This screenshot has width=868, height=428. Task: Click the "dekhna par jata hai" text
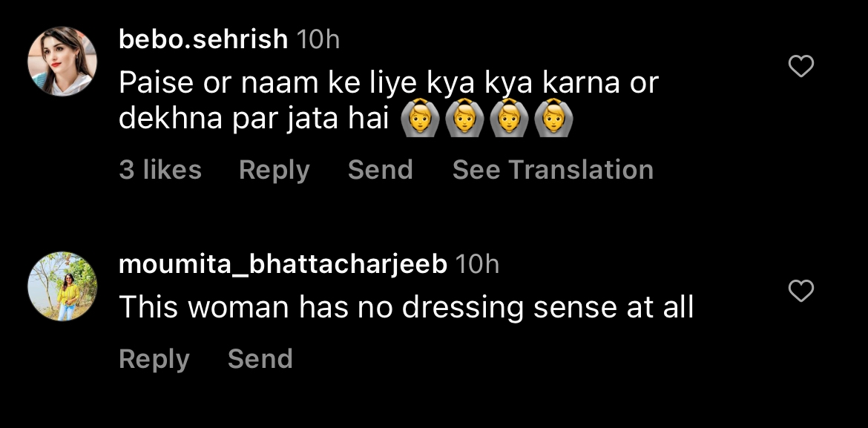[x=254, y=119]
